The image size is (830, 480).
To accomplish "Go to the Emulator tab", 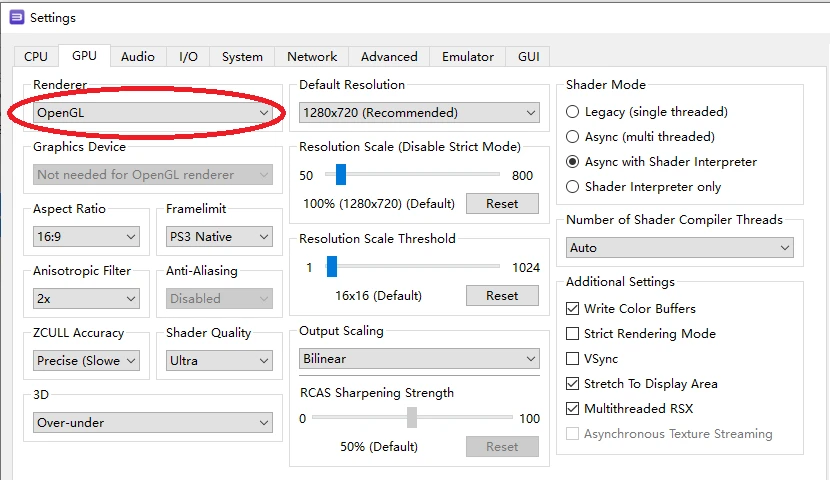I will [x=468, y=57].
